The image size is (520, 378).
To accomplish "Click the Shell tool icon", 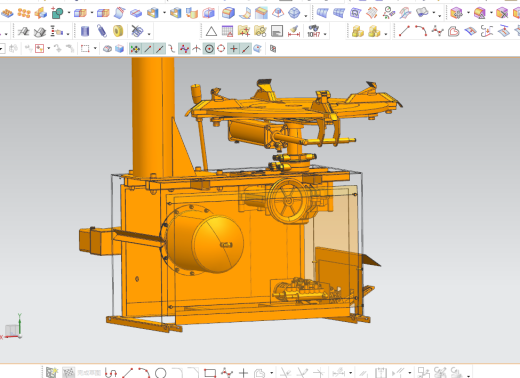I will pyautogui.click(x=153, y=13).
